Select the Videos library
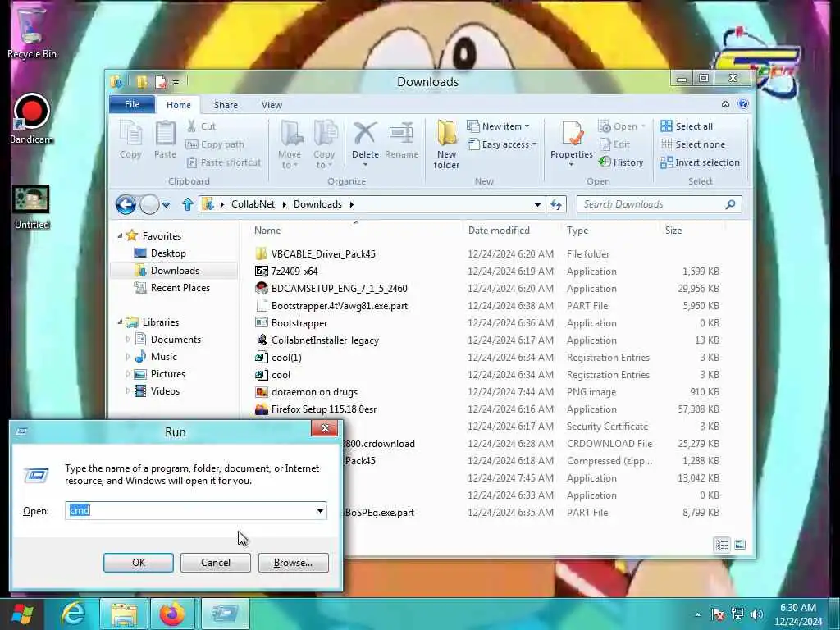 (x=165, y=391)
